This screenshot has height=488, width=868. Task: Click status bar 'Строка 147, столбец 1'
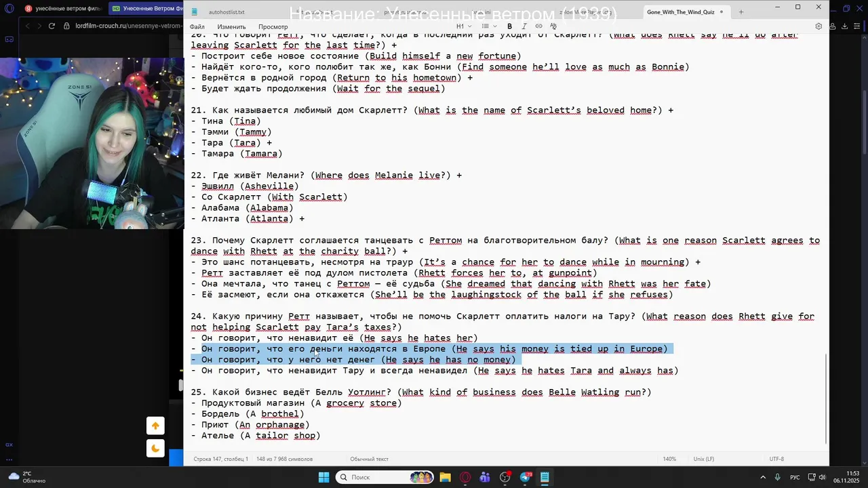point(220,459)
